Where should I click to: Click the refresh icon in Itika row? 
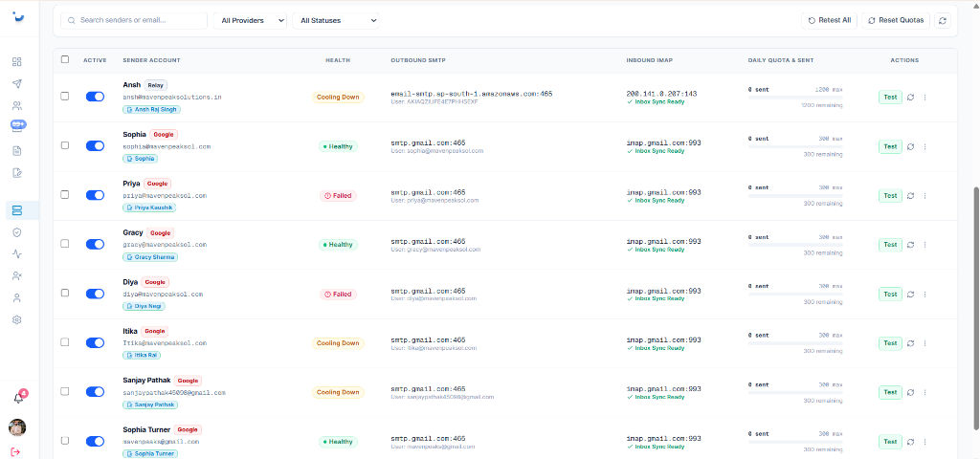(x=911, y=343)
